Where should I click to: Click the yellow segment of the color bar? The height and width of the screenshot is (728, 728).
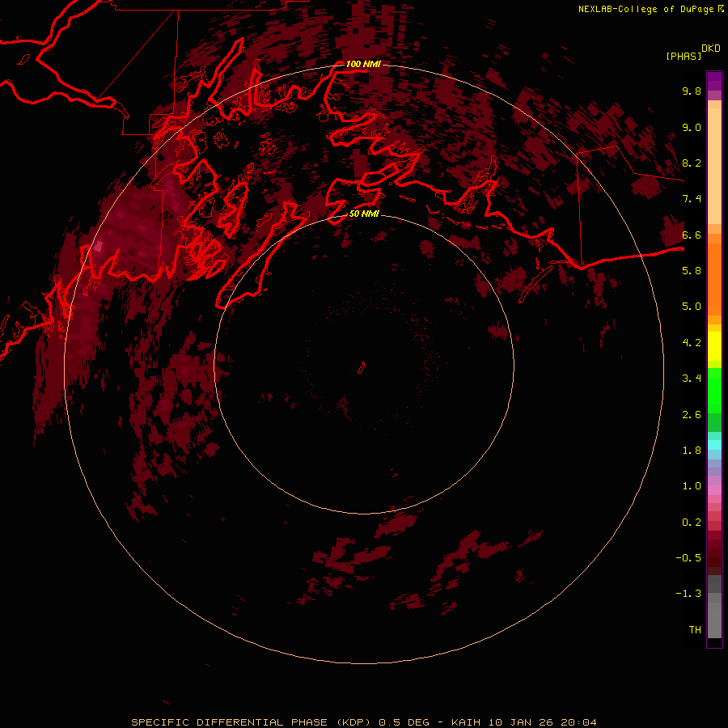(714, 346)
